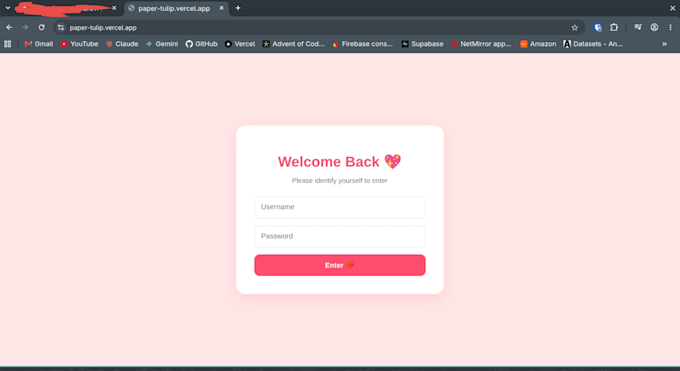Open the Gmail bookmark
Image resolution: width=680 pixels, height=371 pixels.
(39, 44)
